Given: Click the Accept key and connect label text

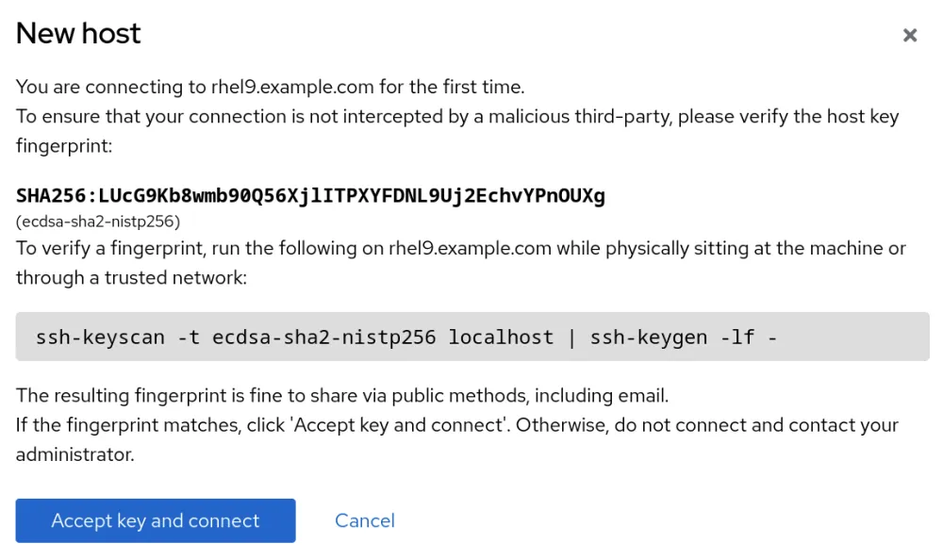Looking at the screenshot, I should (155, 519).
